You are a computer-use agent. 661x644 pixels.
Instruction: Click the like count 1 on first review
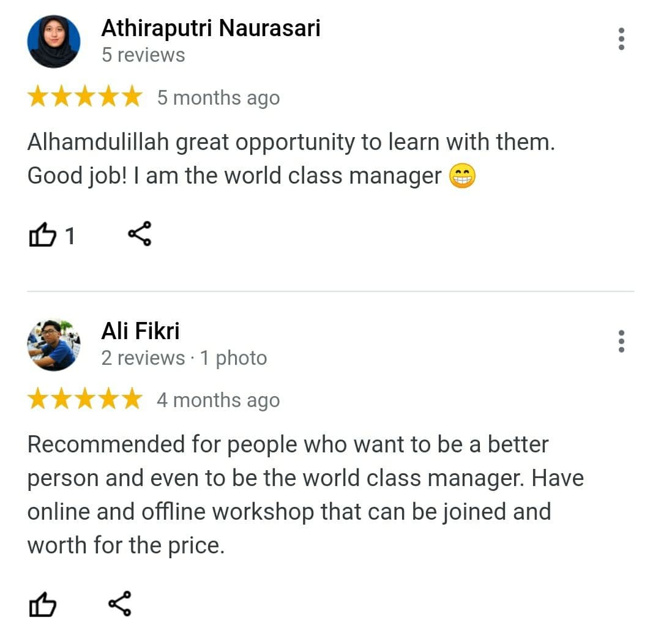point(70,236)
